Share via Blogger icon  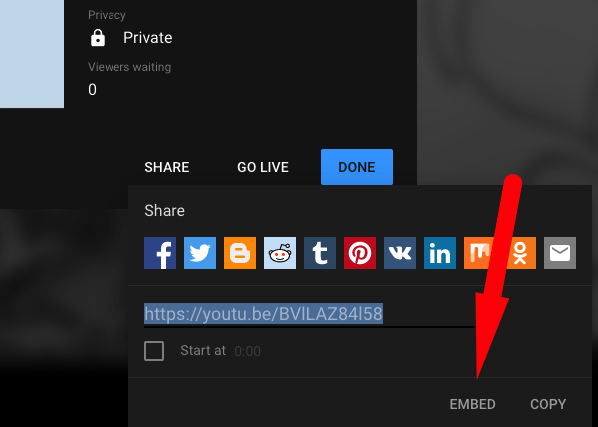[x=240, y=253]
